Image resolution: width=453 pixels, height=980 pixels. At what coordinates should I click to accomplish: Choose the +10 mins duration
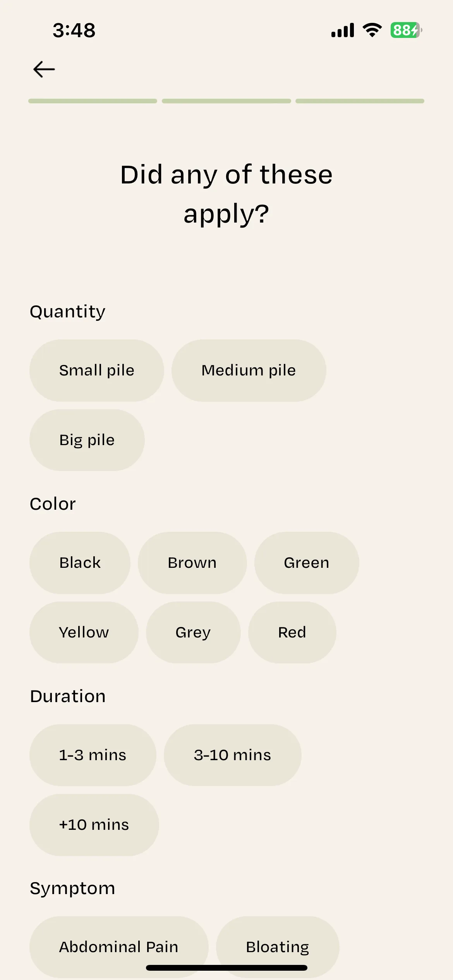94,825
